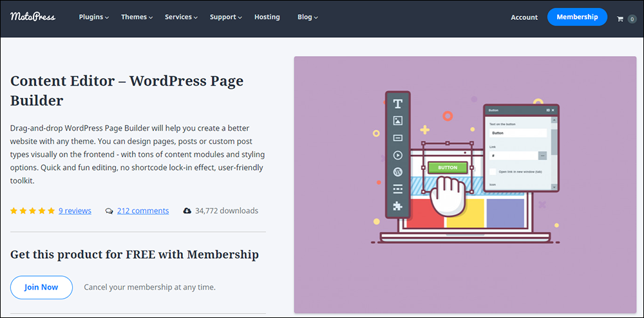Expand the Blog dropdown menu
Viewport: 644px width, 318px height.
[308, 17]
